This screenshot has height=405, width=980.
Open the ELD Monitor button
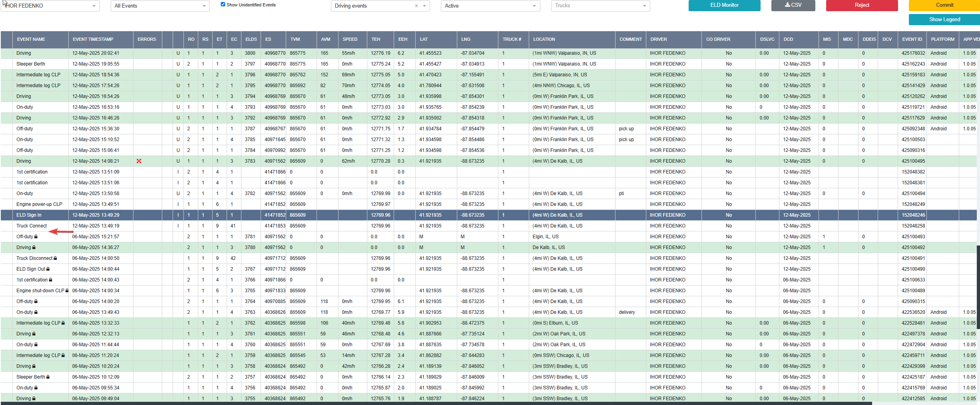click(x=724, y=5)
